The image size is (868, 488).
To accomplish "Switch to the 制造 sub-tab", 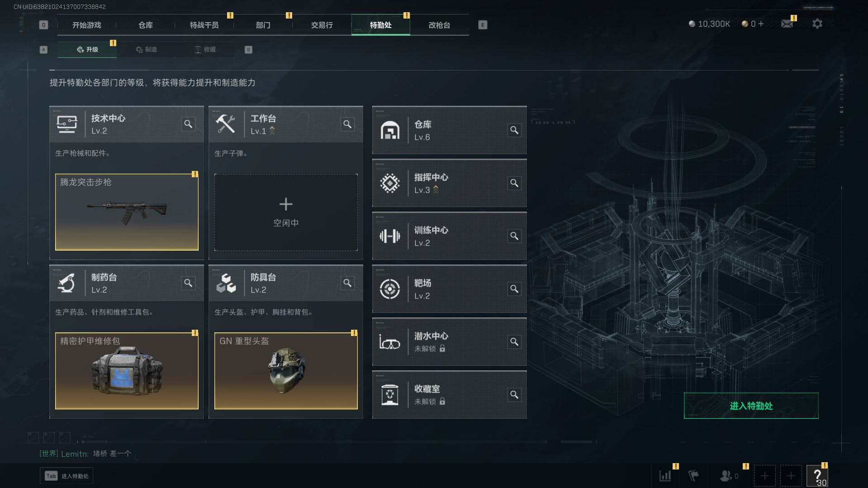I will tap(146, 49).
